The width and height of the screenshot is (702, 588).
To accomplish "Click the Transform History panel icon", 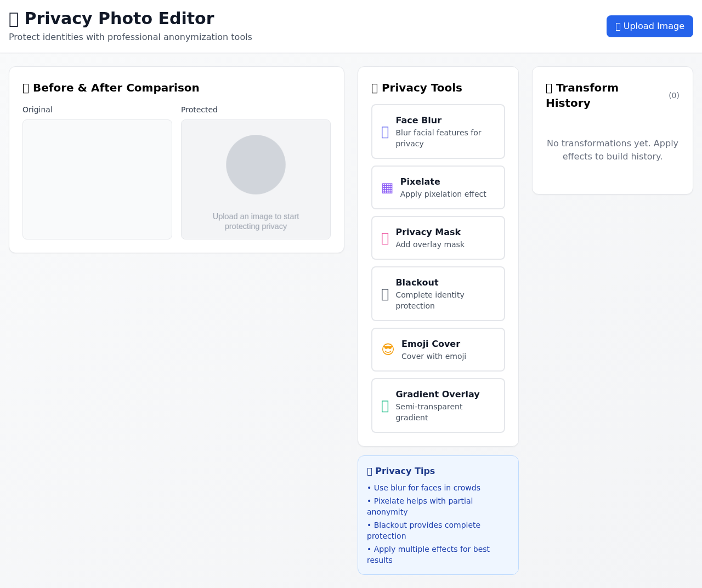I will 549,87.
